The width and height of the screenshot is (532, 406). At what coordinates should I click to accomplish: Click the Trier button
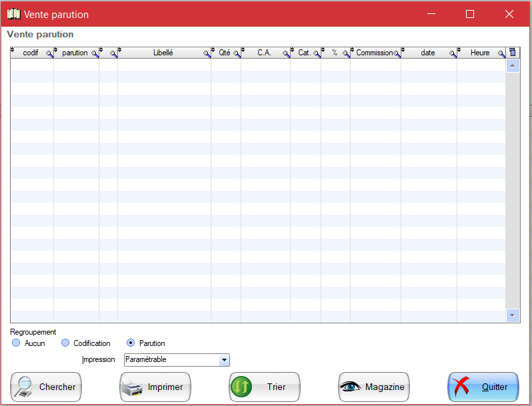click(265, 387)
